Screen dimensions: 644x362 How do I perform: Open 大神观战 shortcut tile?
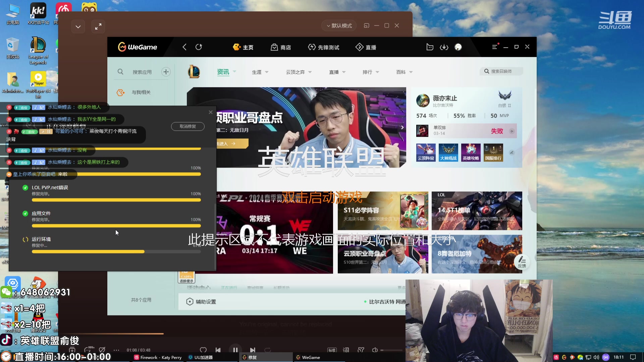click(x=448, y=153)
